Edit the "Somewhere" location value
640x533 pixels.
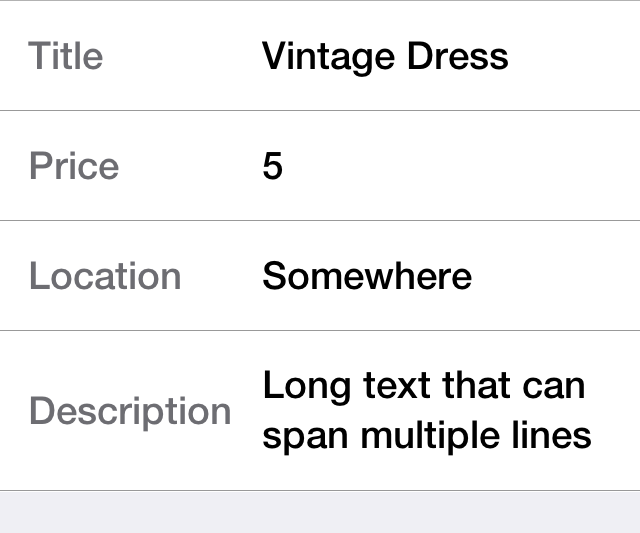click(x=367, y=275)
